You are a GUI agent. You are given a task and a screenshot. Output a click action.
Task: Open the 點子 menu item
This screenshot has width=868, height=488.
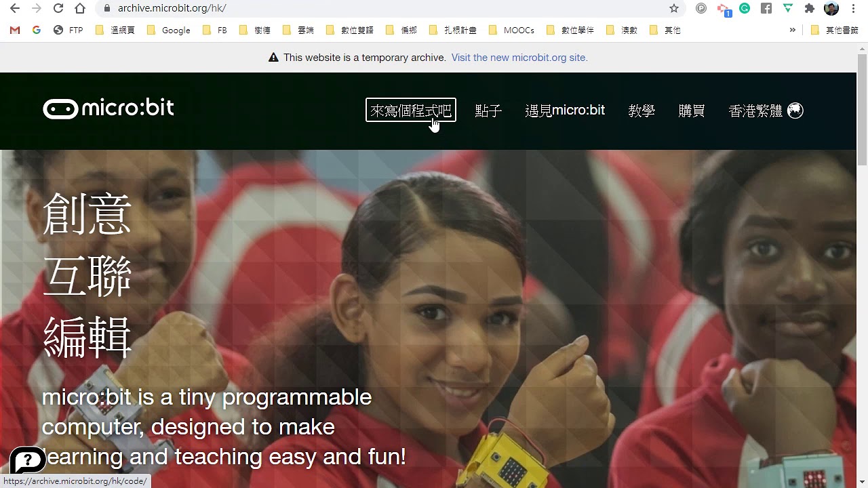(x=488, y=110)
